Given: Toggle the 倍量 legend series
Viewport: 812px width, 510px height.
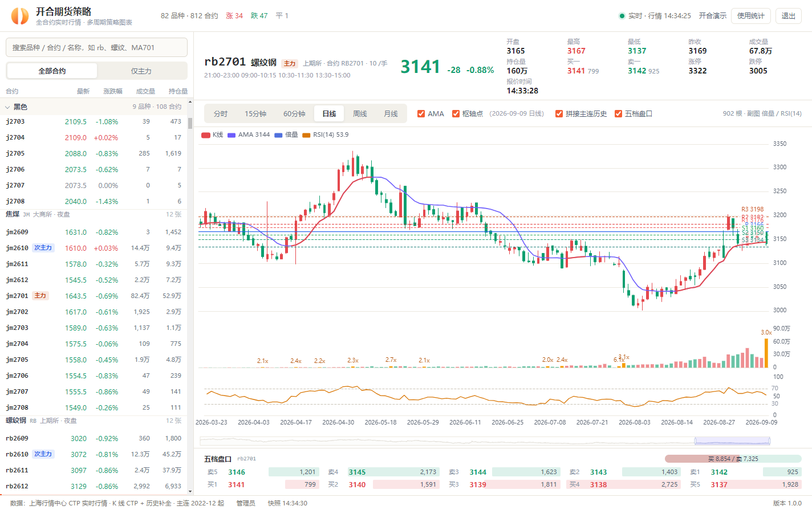Looking at the screenshot, I should (286, 135).
